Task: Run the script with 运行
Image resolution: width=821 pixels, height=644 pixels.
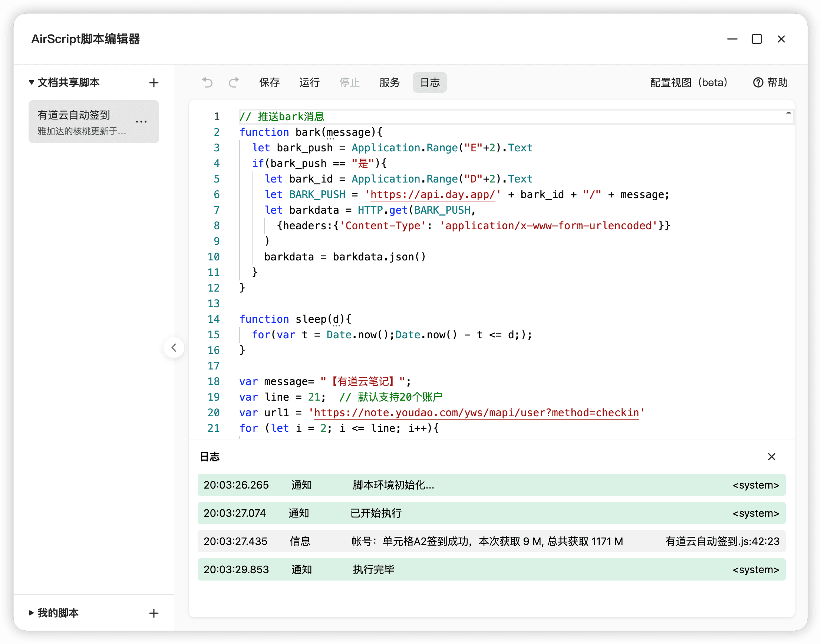Action: 309,82
